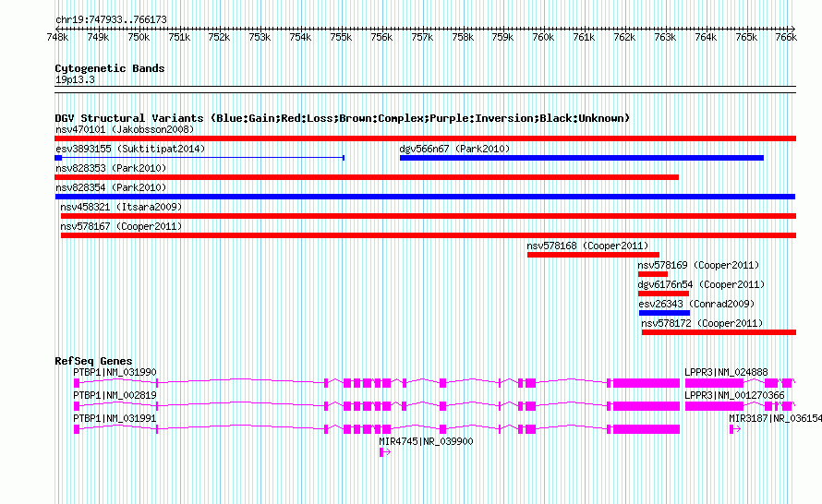
Task: Click the PTBP1|NM_031991 gene label
Action: tap(115, 418)
